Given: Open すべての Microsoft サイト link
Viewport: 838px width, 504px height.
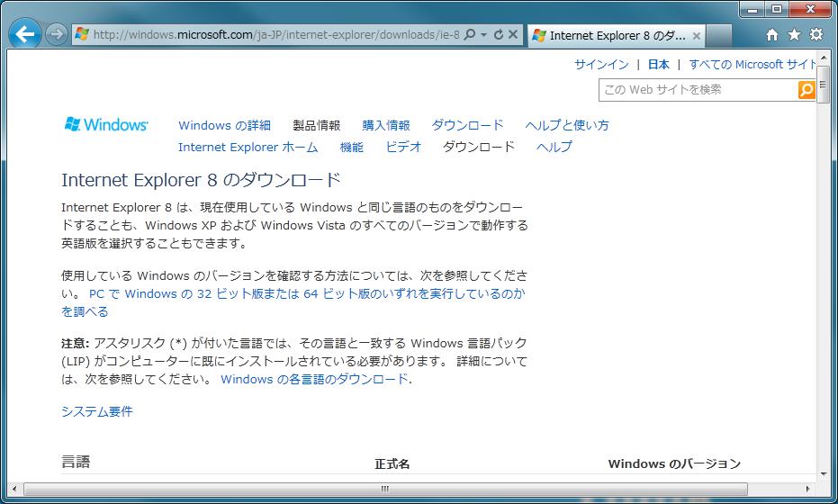Looking at the screenshot, I should click(x=752, y=65).
